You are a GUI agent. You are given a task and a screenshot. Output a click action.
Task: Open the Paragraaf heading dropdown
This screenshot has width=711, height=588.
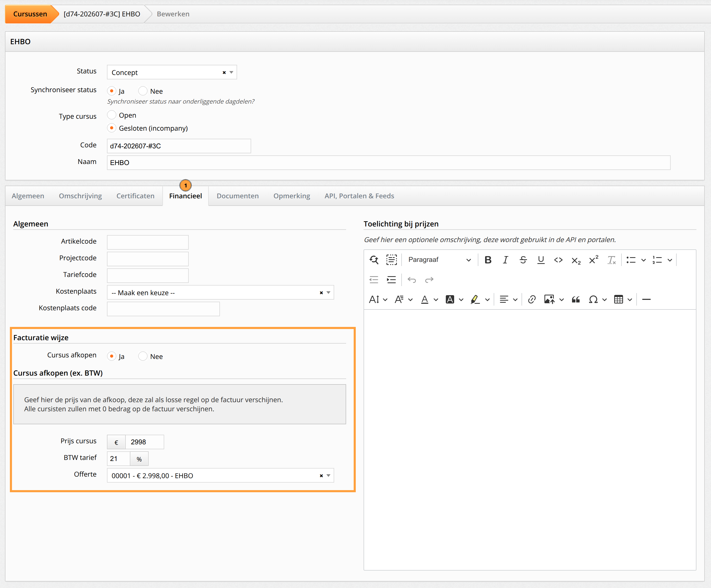tap(439, 260)
